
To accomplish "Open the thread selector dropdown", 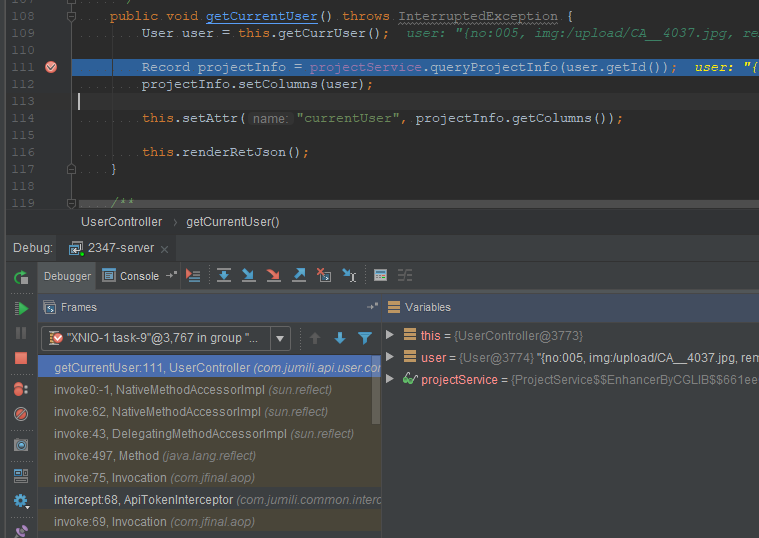I will 280,338.
